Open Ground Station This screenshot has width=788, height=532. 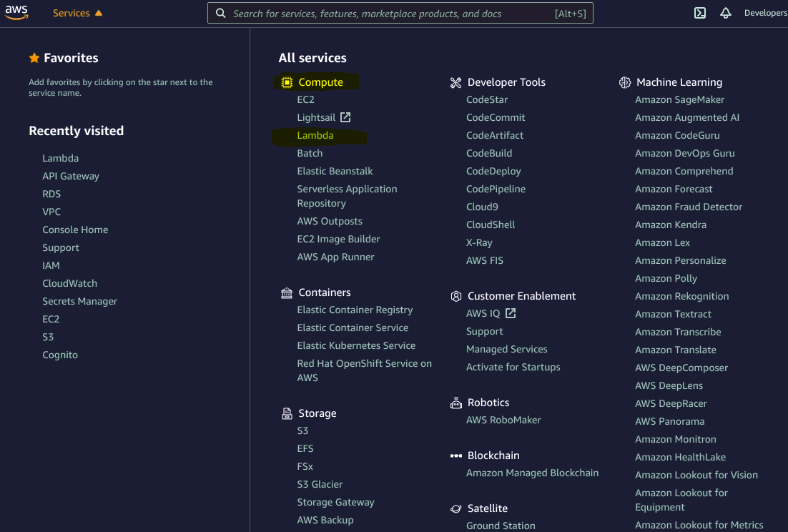pyautogui.click(x=501, y=526)
